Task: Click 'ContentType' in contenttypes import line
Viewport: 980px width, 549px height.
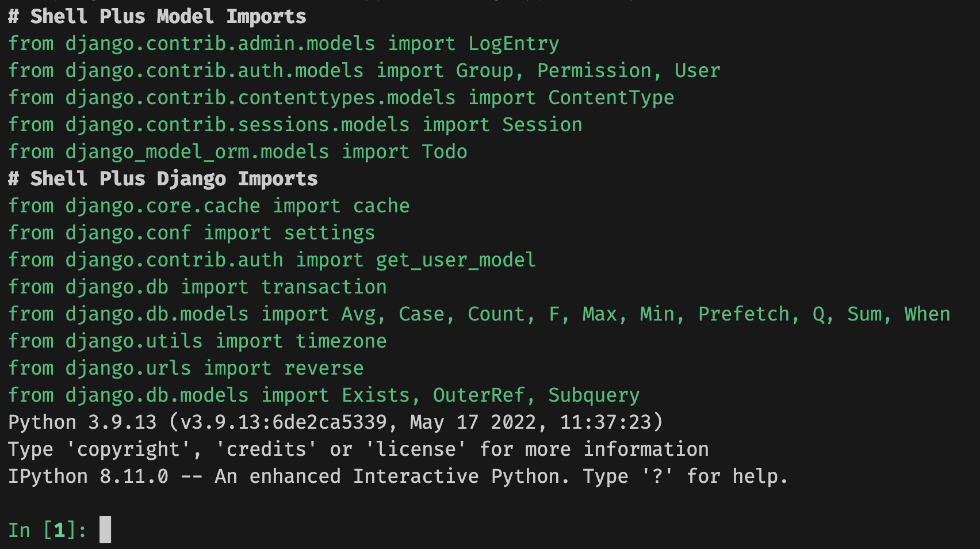Action: click(611, 98)
